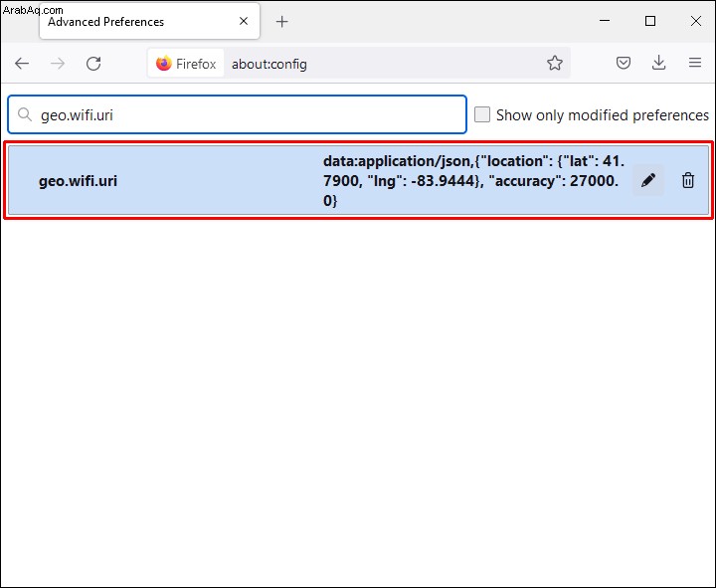This screenshot has height=588, width=716.
Task: Close the Advanced Preferences tab
Action: (244, 21)
